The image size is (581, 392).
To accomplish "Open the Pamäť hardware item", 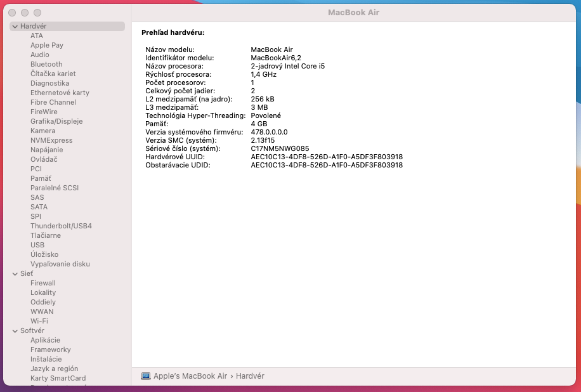I will coord(41,178).
